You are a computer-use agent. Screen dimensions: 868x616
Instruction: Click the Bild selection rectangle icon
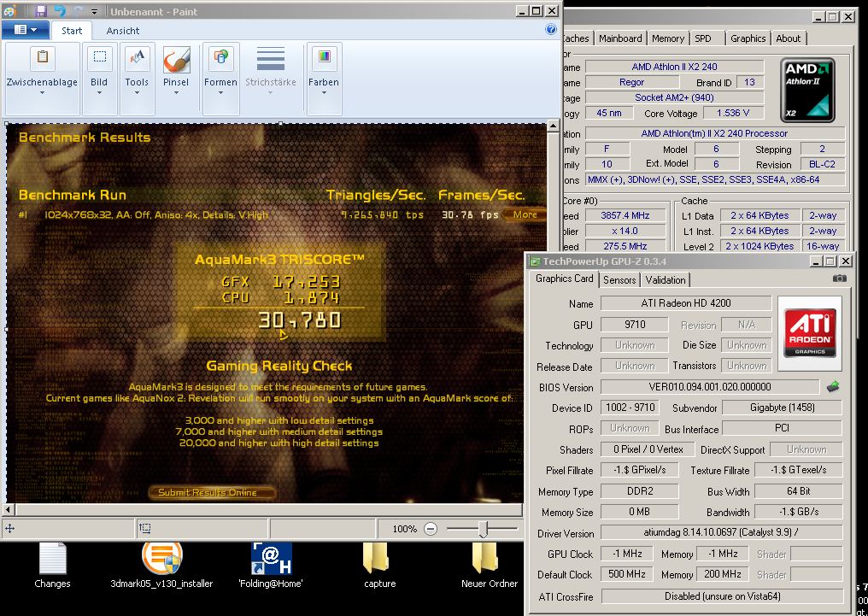click(x=100, y=57)
